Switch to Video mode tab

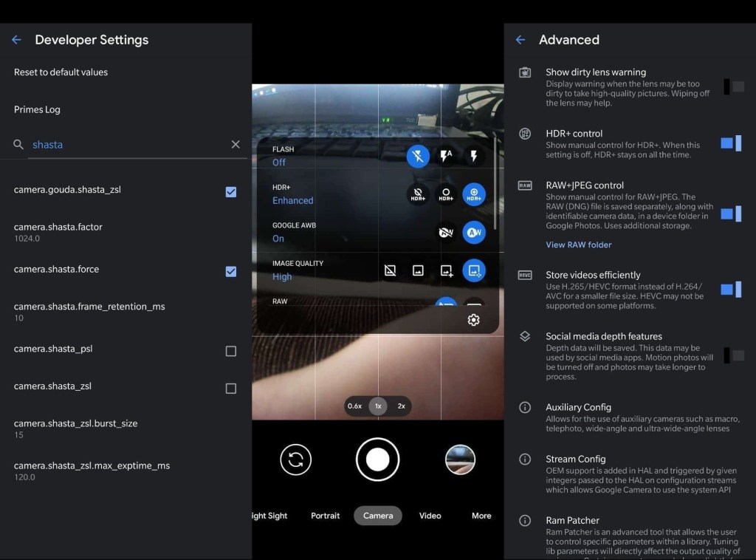pyautogui.click(x=430, y=516)
